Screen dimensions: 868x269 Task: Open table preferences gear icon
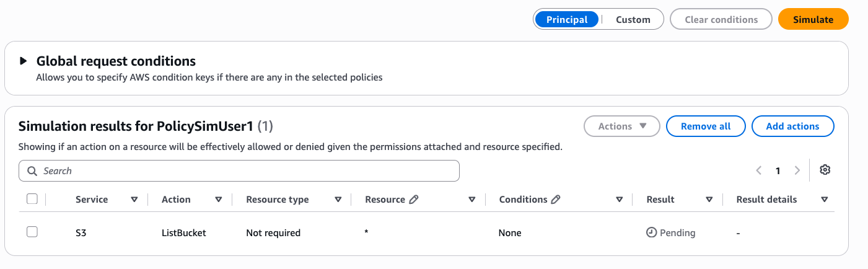coord(825,170)
